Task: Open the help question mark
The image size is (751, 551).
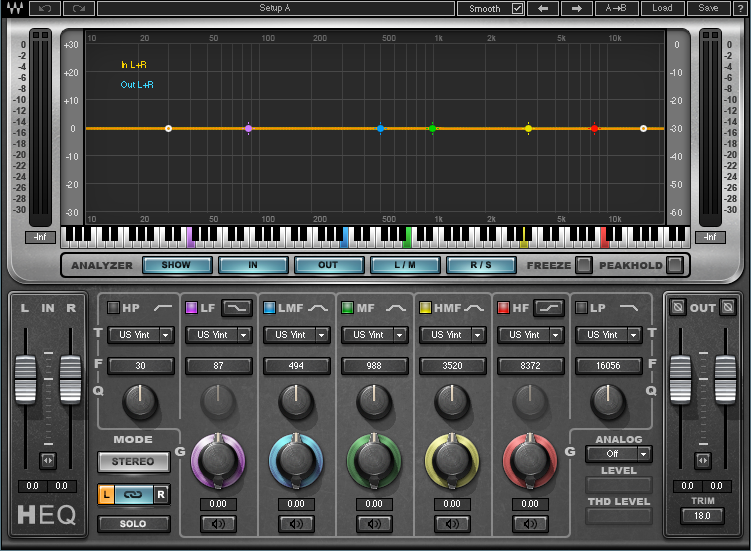Action: (740, 8)
